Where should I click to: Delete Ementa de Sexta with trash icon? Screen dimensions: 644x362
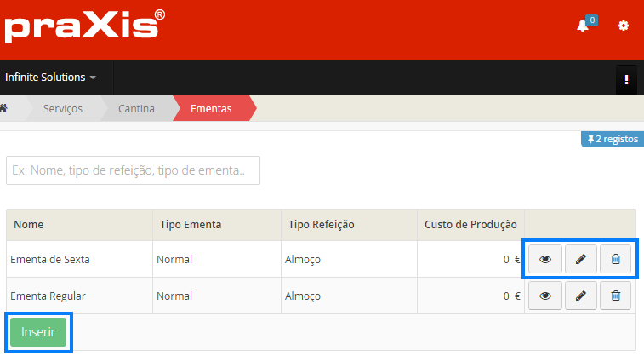(x=615, y=259)
